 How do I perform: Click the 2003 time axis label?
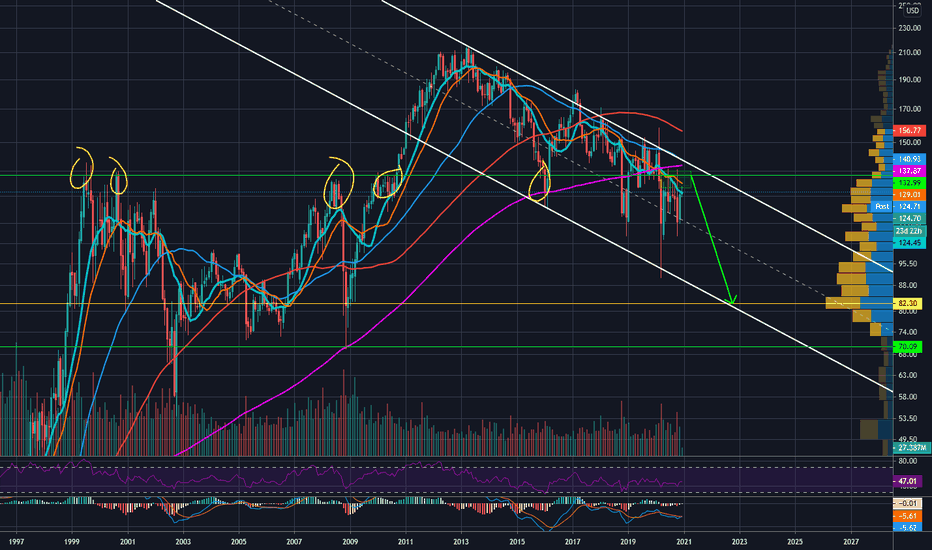(x=183, y=542)
